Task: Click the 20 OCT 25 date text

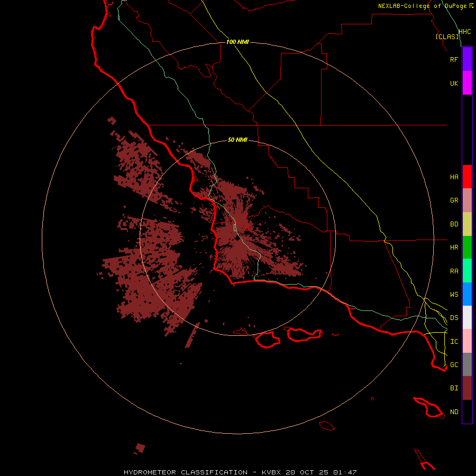Action: point(307,472)
